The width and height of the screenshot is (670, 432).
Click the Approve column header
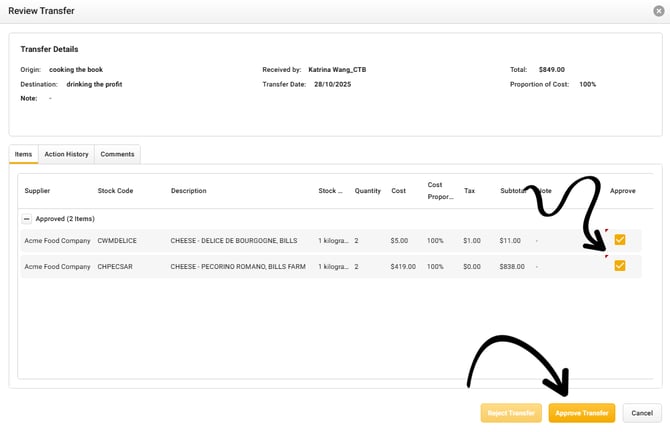(622, 191)
